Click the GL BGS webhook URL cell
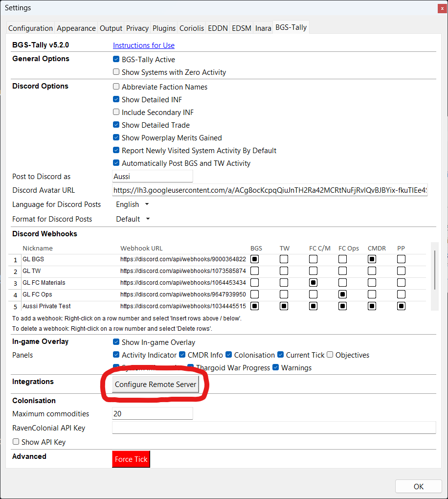Image resolution: width=448 pixels, height=499 pixels. 183,259
